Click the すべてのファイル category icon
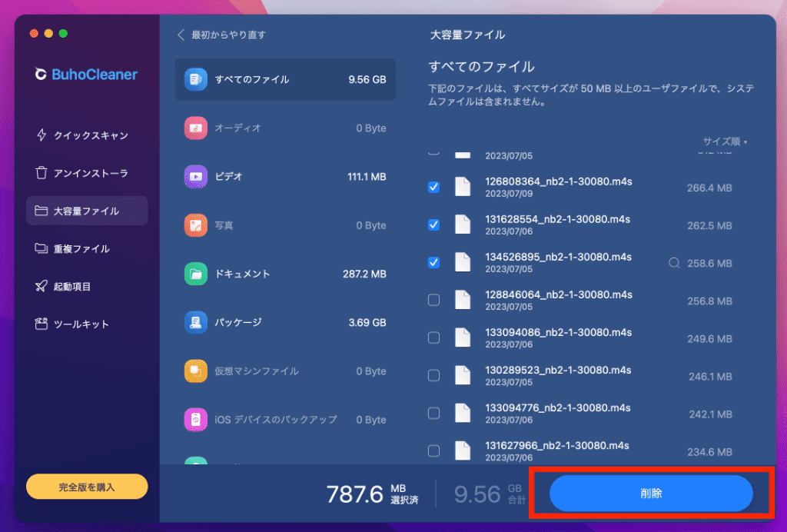The height and width of the screenshot is (532, 787). [196, 79]
